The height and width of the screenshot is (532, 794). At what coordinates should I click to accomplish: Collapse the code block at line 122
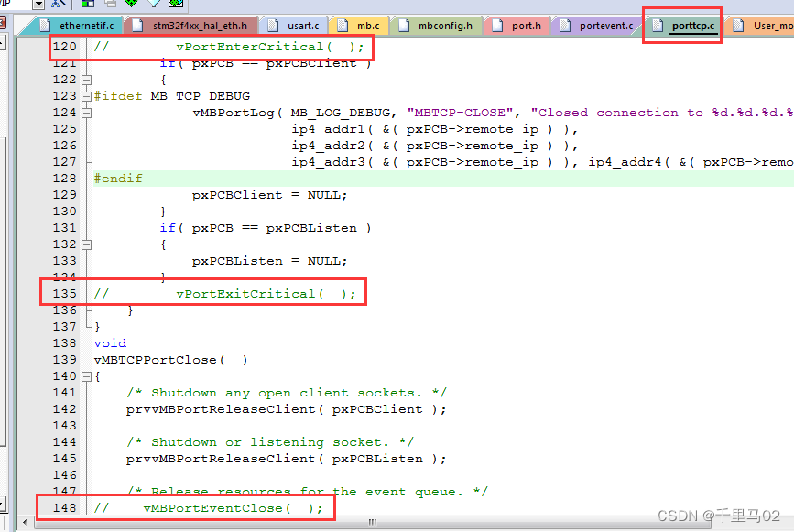point(87,80)
